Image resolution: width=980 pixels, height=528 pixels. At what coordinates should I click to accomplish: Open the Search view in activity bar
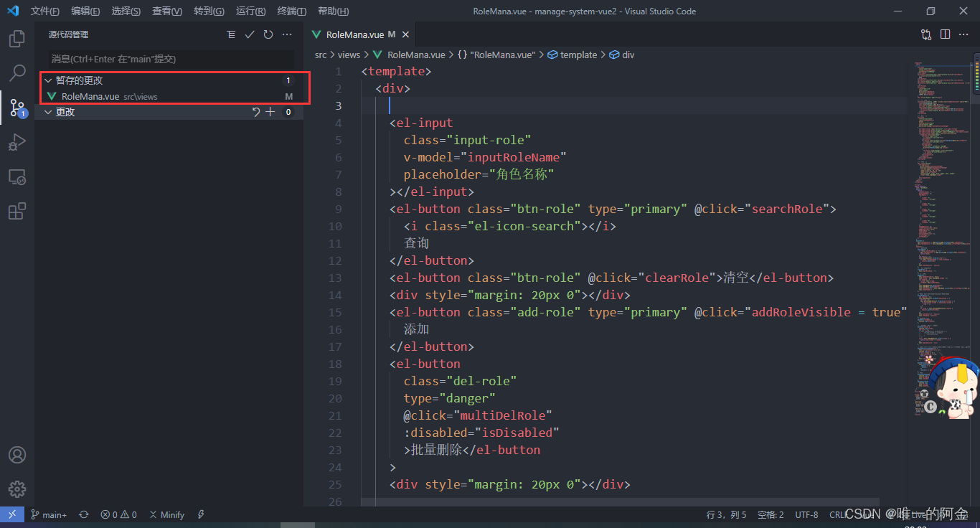tap(17, 73)
